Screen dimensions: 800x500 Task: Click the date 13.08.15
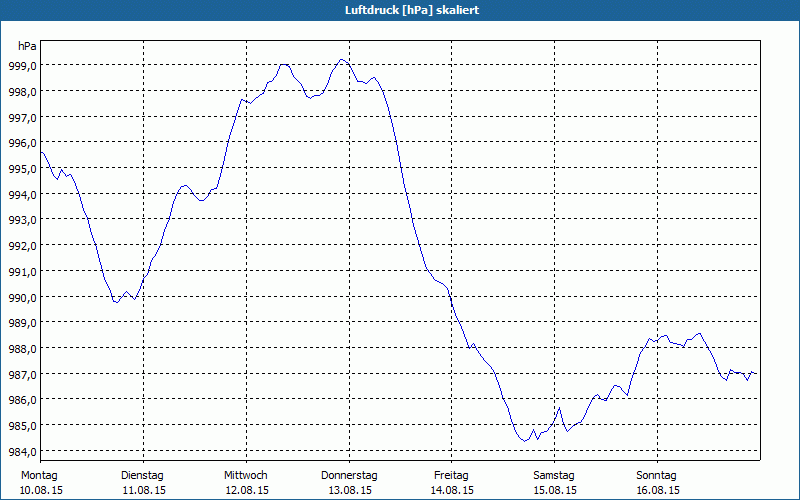349,490
